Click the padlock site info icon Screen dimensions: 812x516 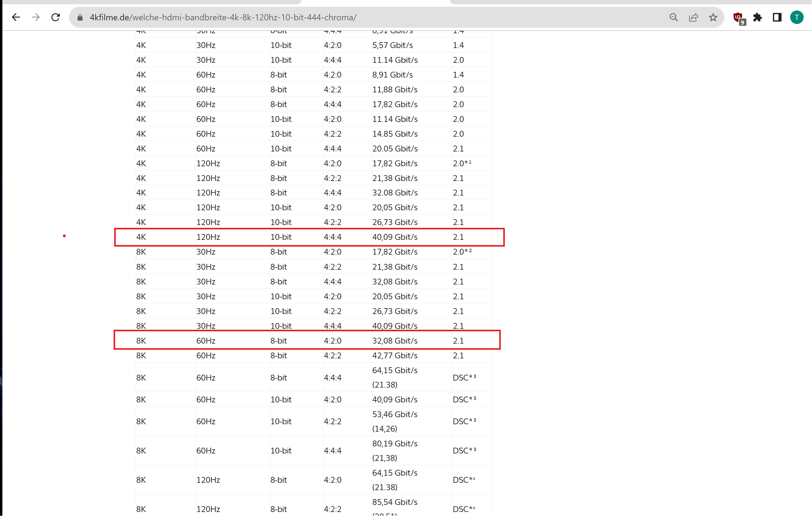tap(80, 17)
